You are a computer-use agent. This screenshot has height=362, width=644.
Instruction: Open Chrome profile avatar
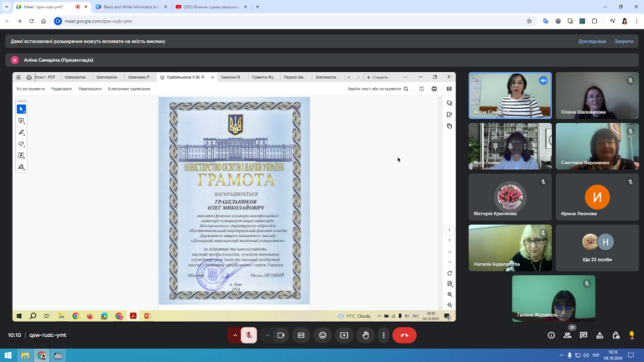[x=625, y=21]
